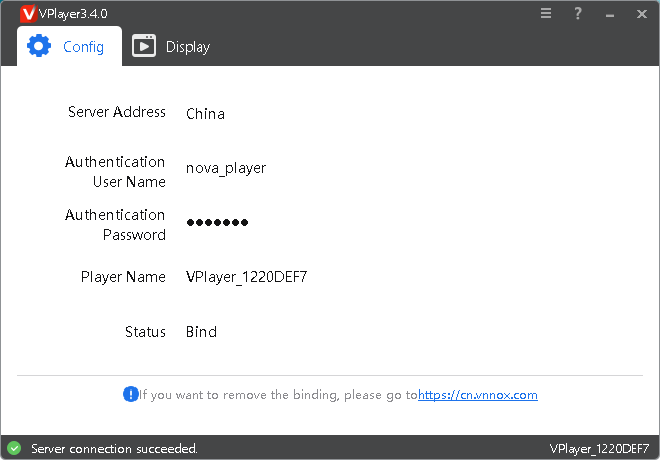Click VPlayer_1220DEF7 in the status bar
The width and height of the screenshot is (660, 460).
coord(599,449)
